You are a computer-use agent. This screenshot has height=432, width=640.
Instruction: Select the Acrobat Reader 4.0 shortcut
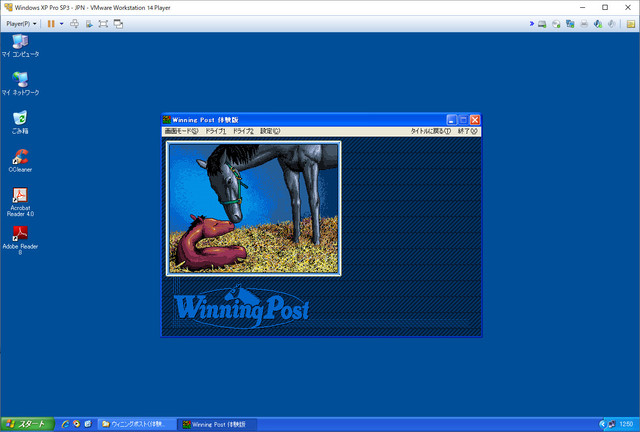point(20,202)
